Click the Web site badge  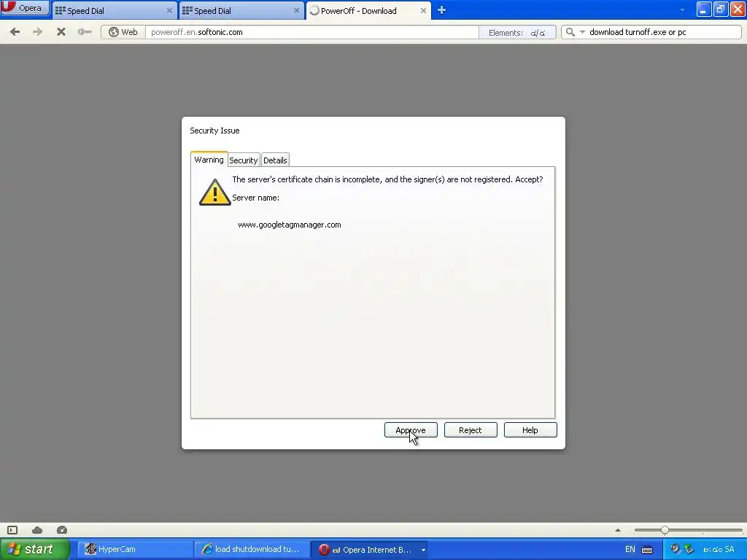[x=123, y=32]
